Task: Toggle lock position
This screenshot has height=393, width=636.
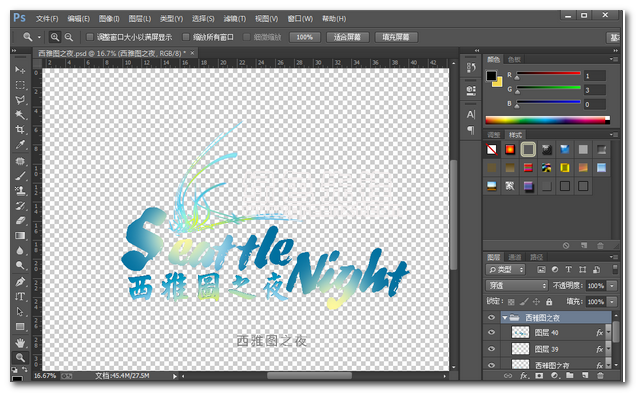Action: pos(536,302)
